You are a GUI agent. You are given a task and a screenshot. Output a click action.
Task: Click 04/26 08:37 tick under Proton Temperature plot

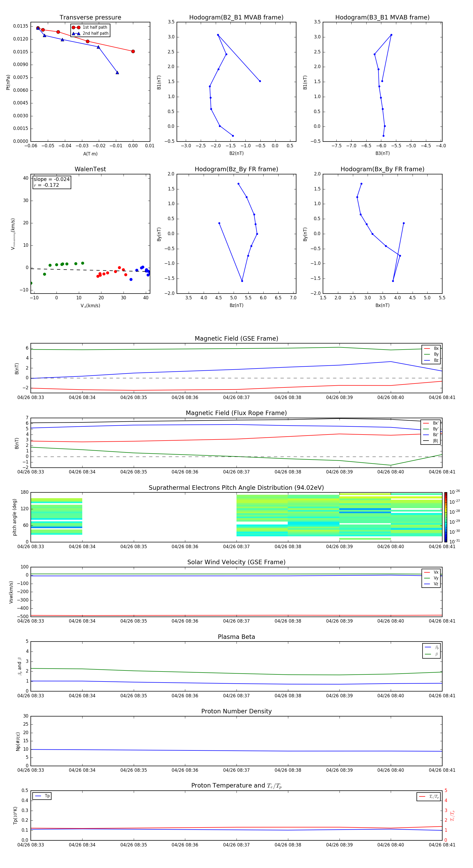[x=236, y=845]
